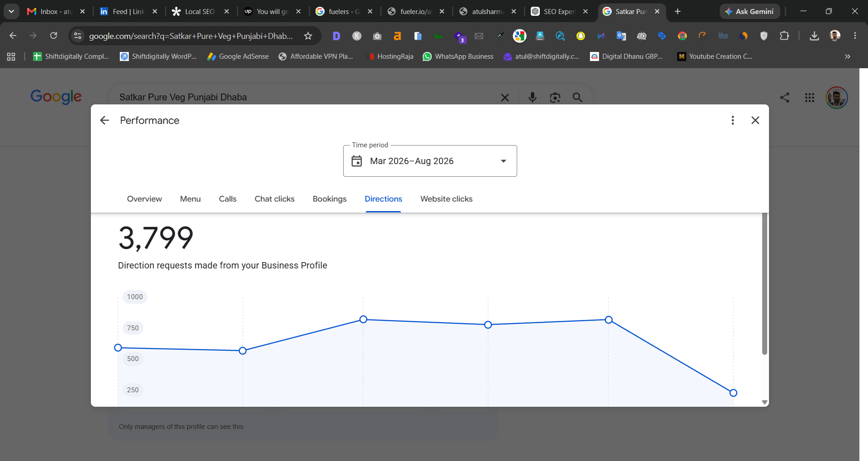
Task: Open the Google apps grid
Action: (810, 97)
